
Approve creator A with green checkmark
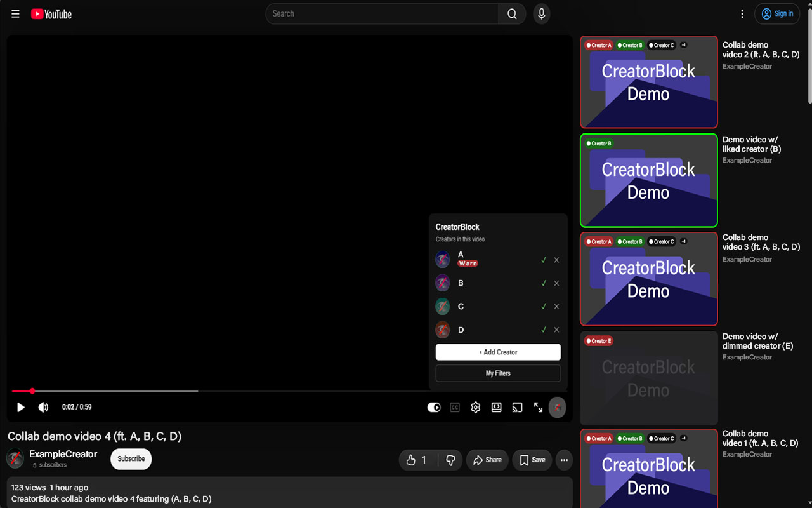544,260
